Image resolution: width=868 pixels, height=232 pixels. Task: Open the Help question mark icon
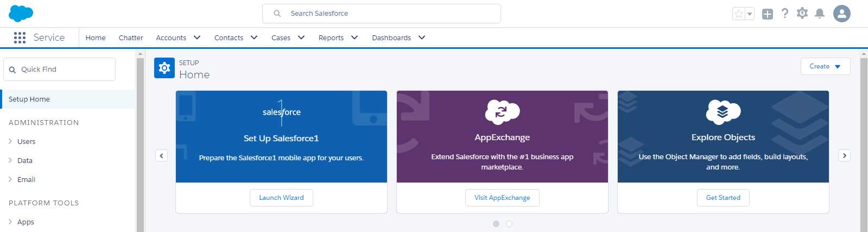784,14
